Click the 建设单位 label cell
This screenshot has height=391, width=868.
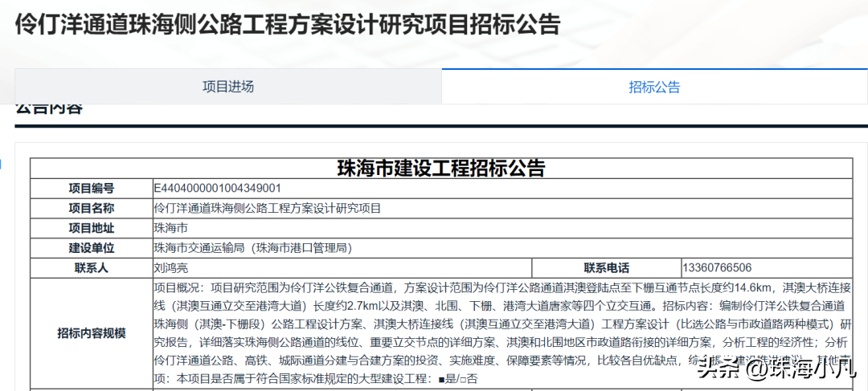click(x=92, y=248)
